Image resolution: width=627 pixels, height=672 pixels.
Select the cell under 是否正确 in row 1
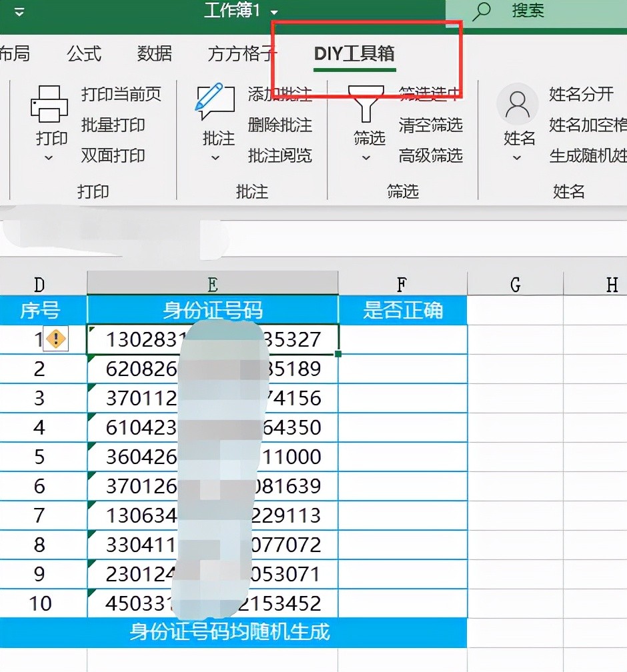[402, 339]
